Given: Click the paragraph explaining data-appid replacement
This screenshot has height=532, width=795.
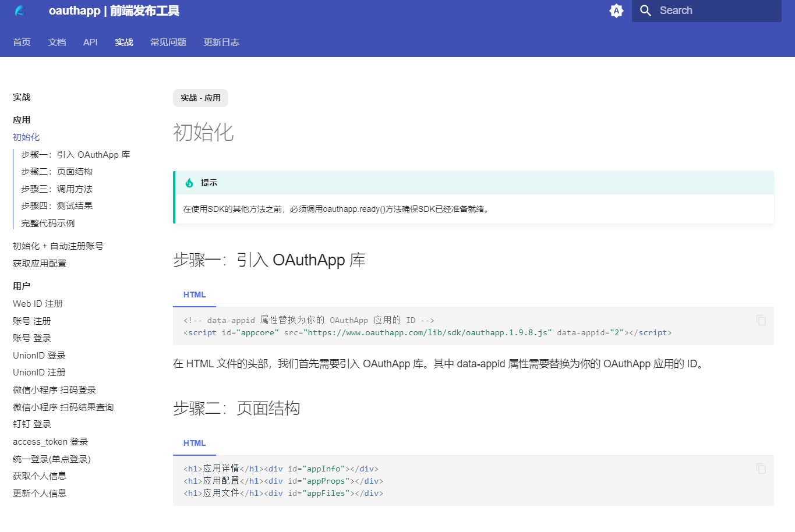Looking at the screenshot, I should (440, 364).
